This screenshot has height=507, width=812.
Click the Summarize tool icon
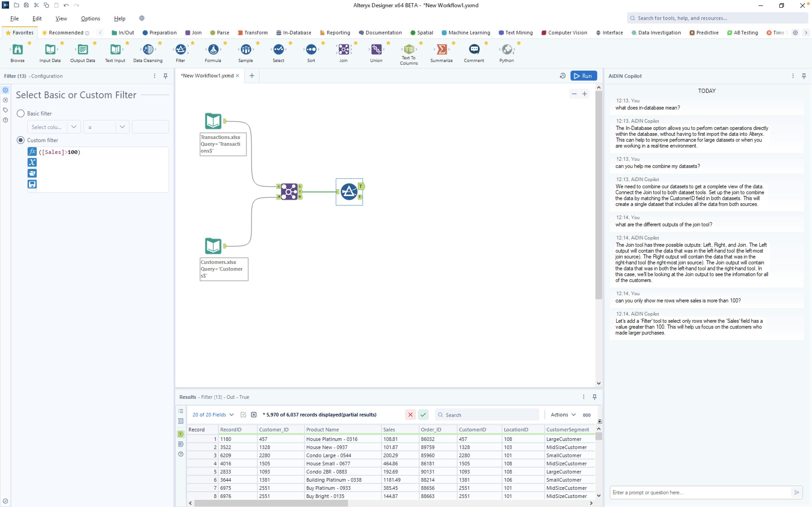[441, 50]
